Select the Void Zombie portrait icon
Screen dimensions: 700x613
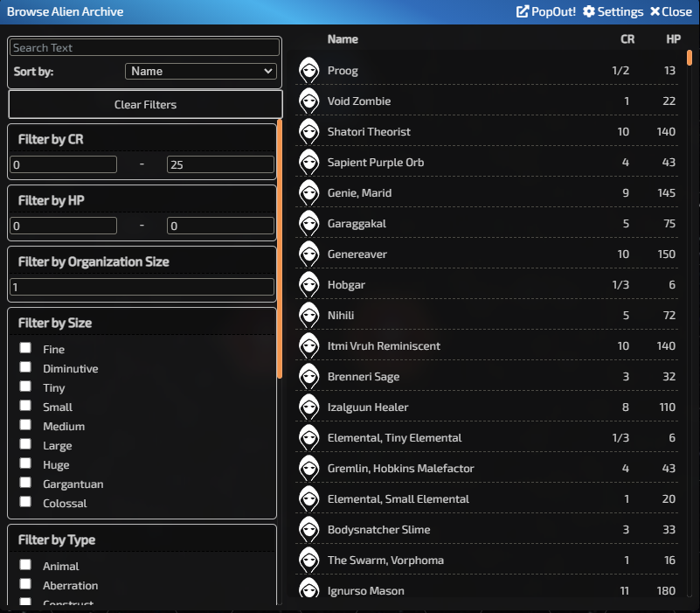[310, 101]
